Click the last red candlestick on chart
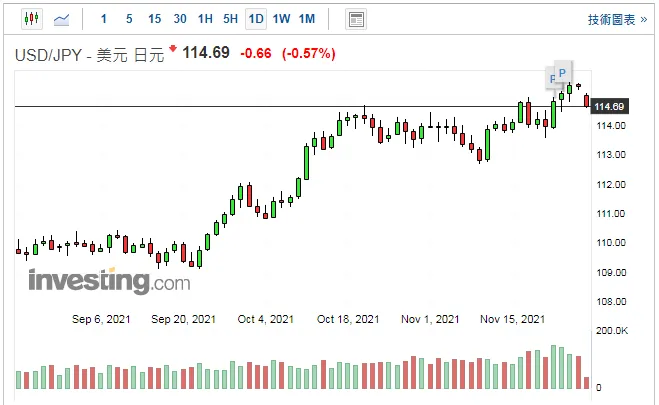This screenshot has width=659, height=405. (587, 101)
